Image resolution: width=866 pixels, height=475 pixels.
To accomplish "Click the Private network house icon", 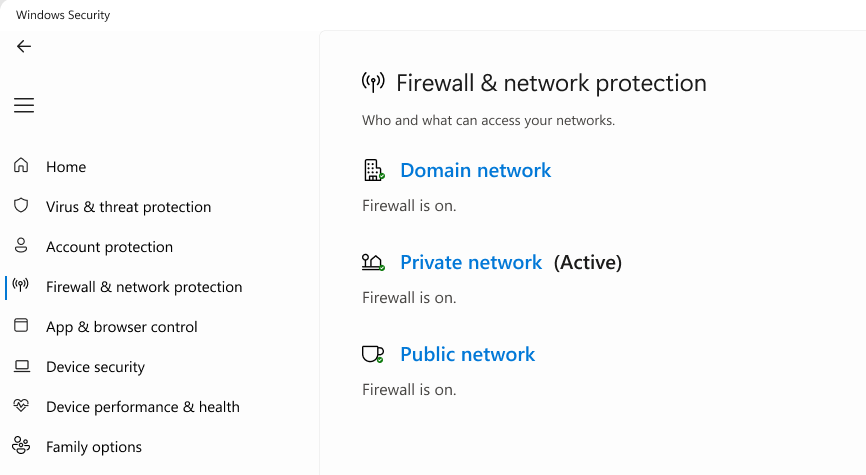I will pyautogui.click(x=373, y=262).
